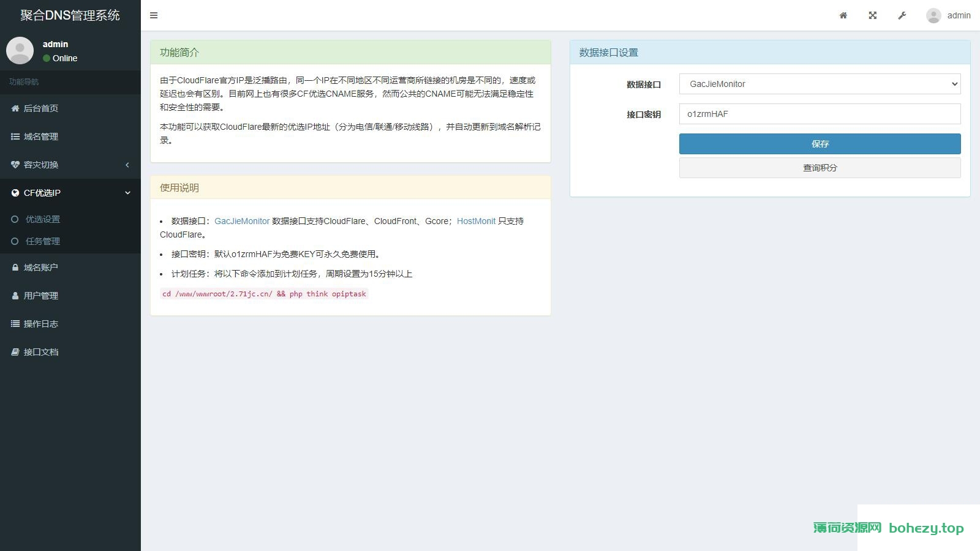The image size is (980, 551).
Task: Click the lock icon beside 域名账户
Action: point(15,268)
